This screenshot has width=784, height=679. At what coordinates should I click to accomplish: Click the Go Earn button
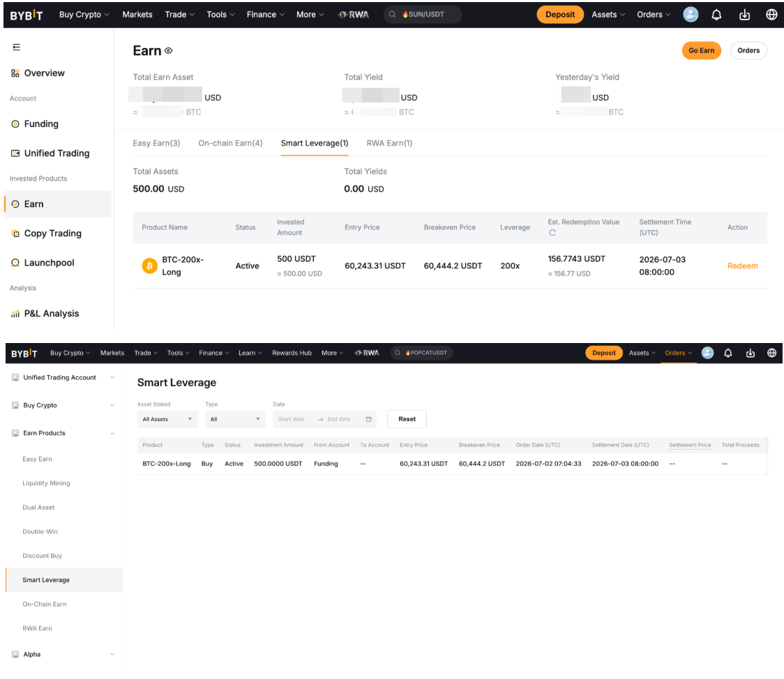point(702,50)
